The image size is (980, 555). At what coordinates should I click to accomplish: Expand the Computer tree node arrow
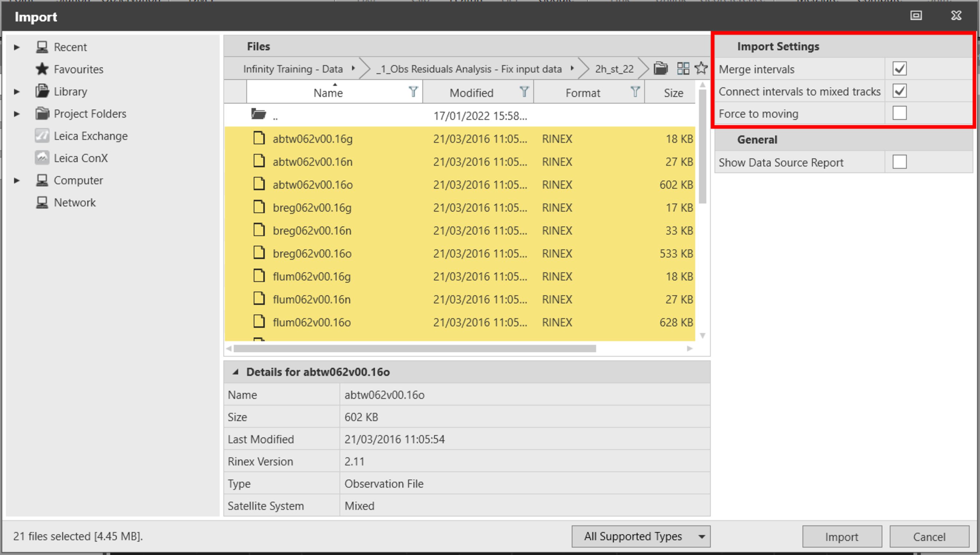click(16, 180)
